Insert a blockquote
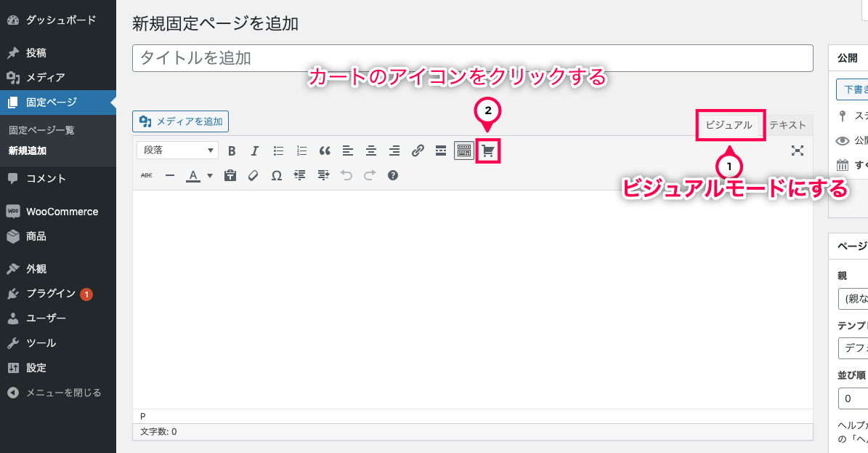Image resolution: width=868 pixels, height=453 pixels. (325, 151)
